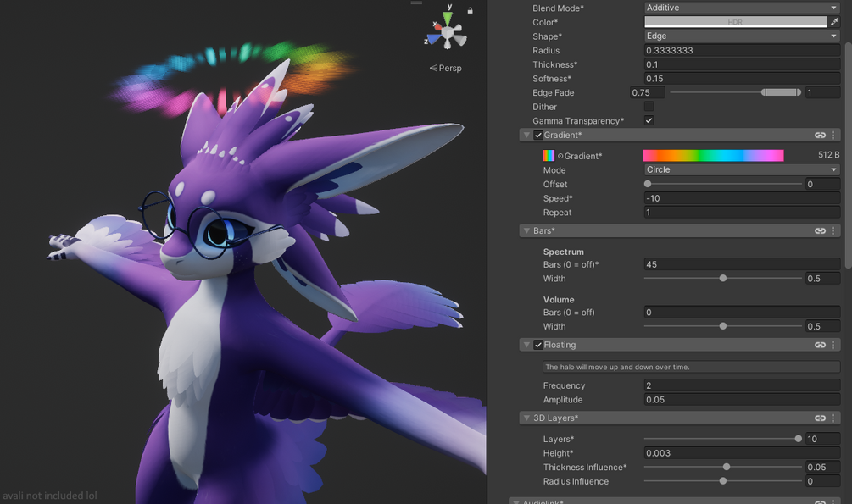This screenshot has height=504, width=852.
Task: Enable the Dither checkbox
Action: coord(649,107)
